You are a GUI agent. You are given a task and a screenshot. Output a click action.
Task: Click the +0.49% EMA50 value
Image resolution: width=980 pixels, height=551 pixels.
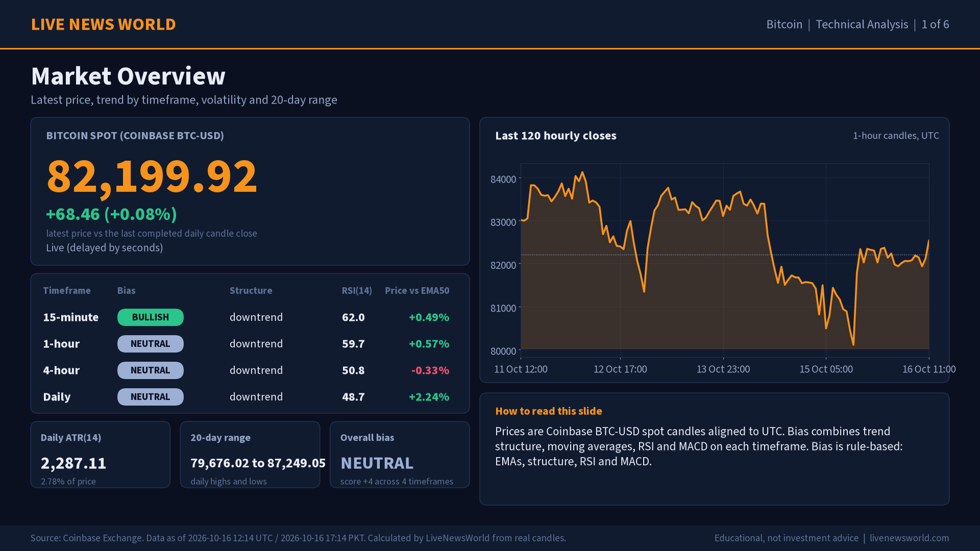click(x=429, y=317)
